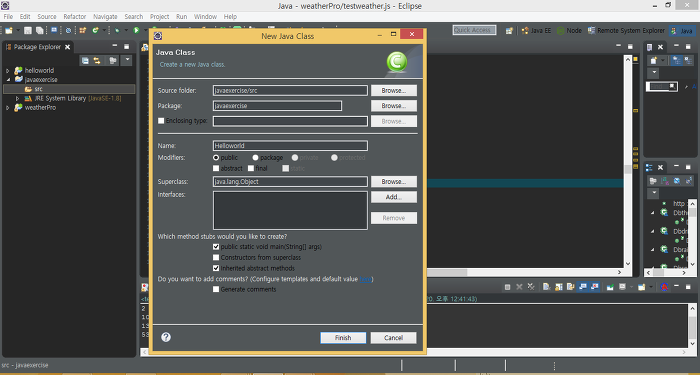Click the New Java Package toolbar icon

click(x=83, y=30)
